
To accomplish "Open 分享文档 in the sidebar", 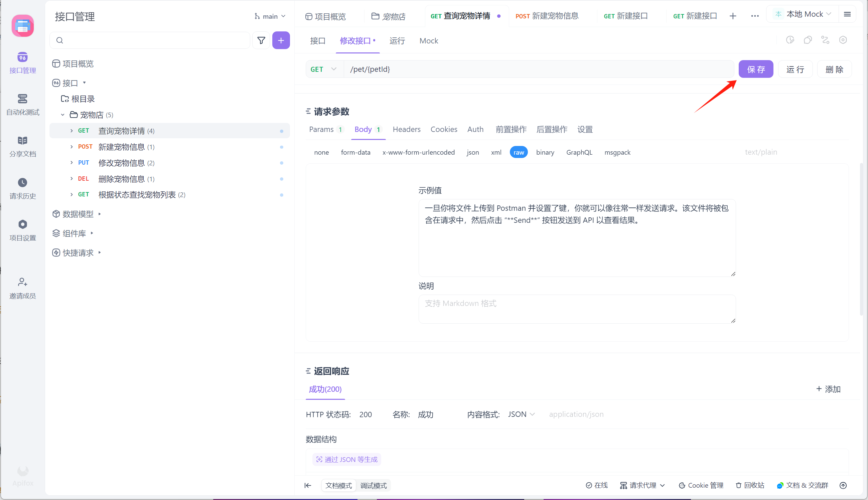I will tap(23, 146).
